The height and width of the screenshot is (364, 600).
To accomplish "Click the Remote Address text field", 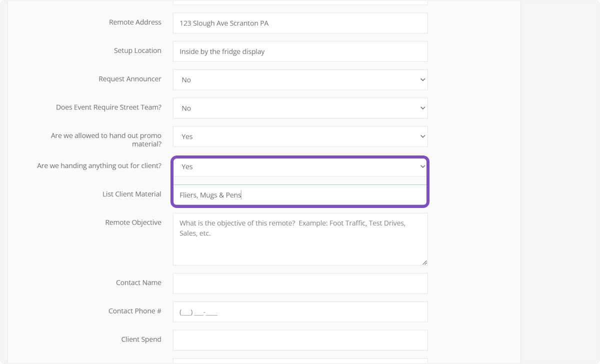I will (x=300, y=23).
